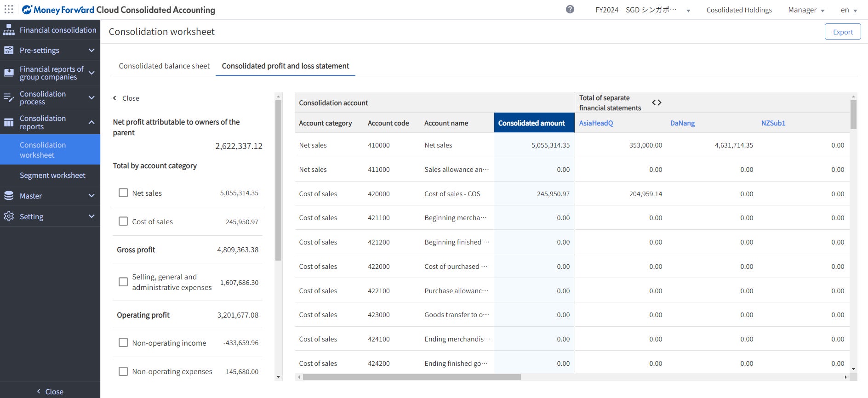The image size is (868, 398).
Task: Check the Net sales checkbox
Action: point(123,193)
